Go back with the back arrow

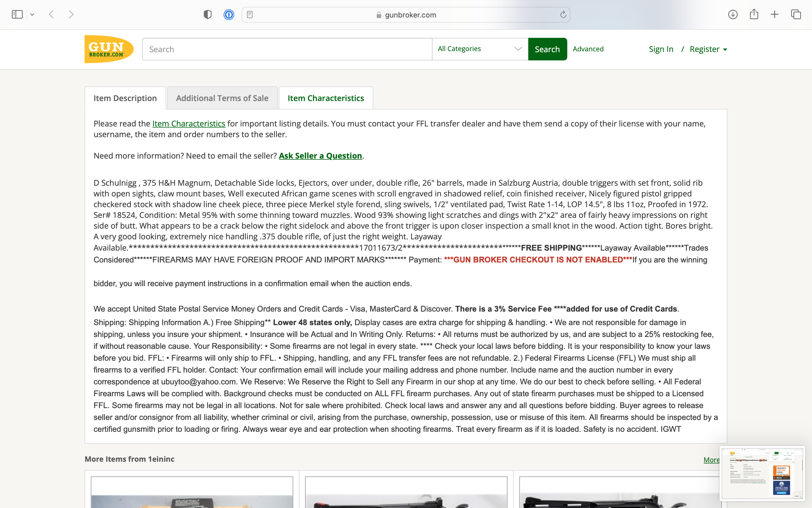51,14
